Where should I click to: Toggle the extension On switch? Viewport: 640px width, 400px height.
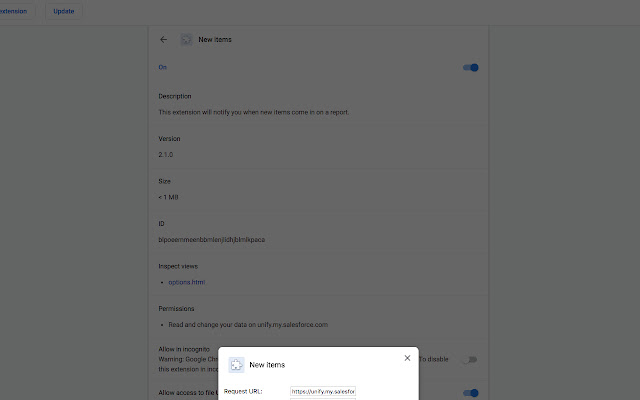(x=471, y=67)
